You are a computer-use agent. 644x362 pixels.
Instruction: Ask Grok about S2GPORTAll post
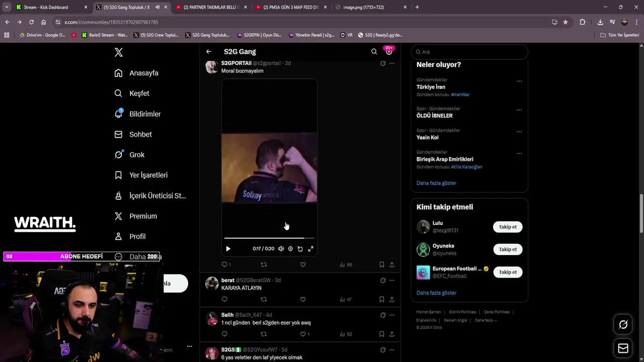click(x=383, y=63)
